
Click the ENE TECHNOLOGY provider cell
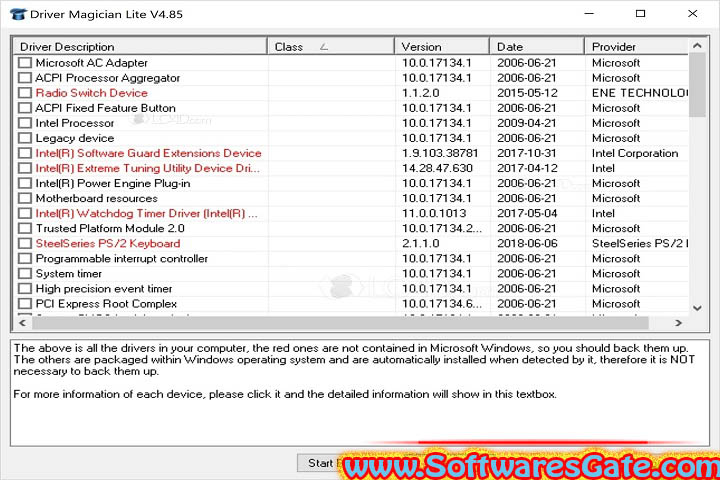[640, 93]
